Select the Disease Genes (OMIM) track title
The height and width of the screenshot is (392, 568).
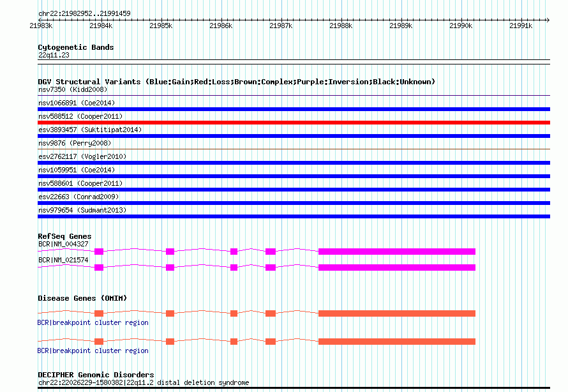(82, 298)
